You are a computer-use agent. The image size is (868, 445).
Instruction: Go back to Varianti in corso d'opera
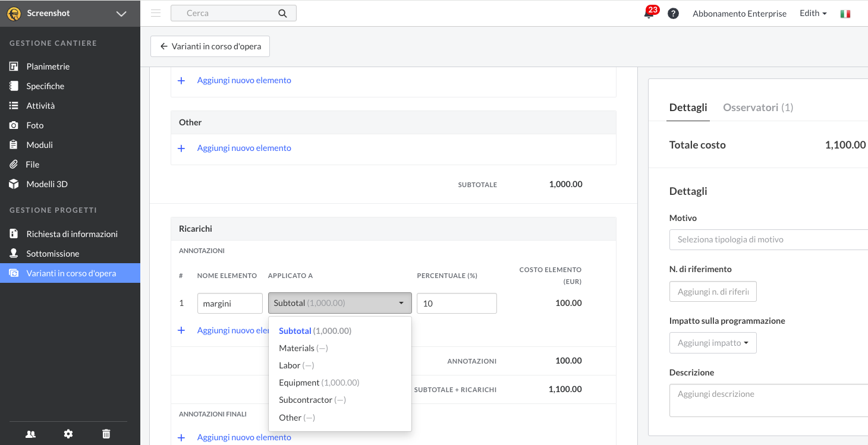pos(210,46)
